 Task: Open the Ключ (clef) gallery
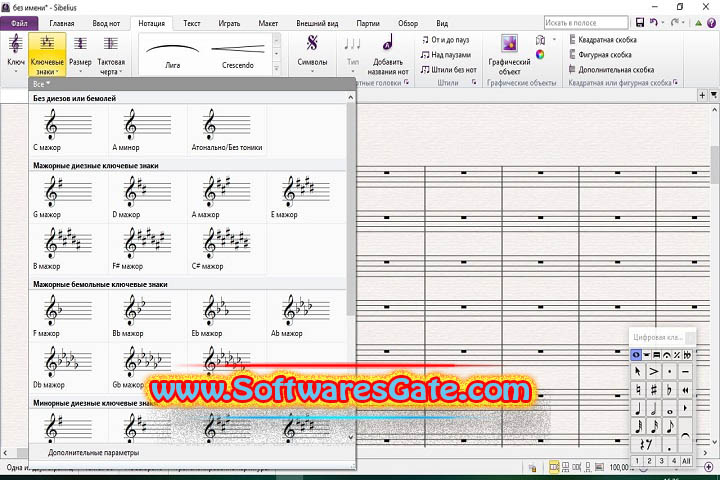(16, 53)
